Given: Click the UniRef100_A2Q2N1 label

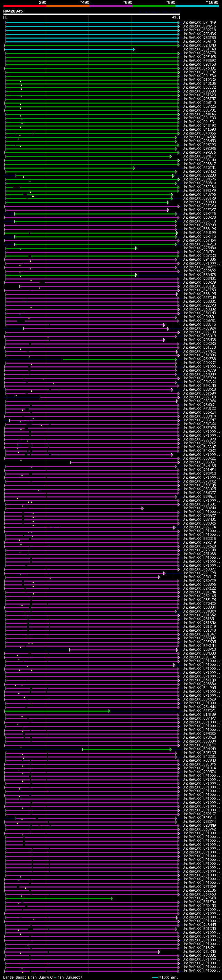Looking at the screenshot, I should tap(199, 168).
